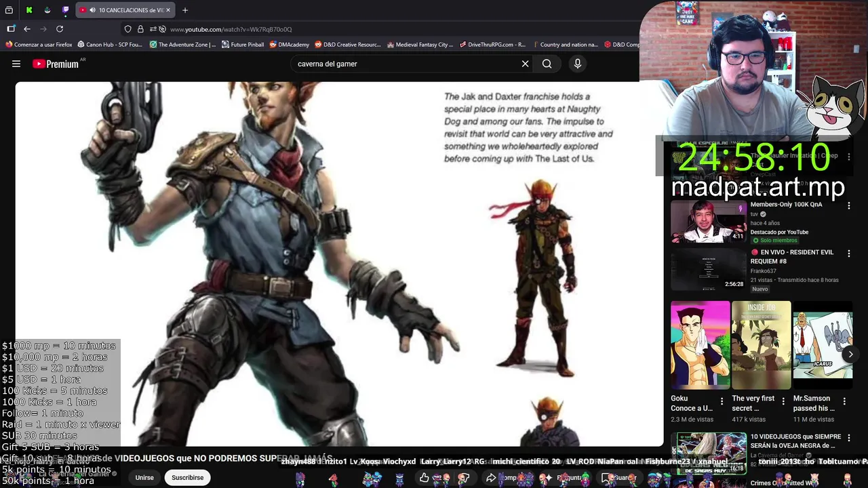Open options for Members-Only 100K QnA

(x=849, y=205)
